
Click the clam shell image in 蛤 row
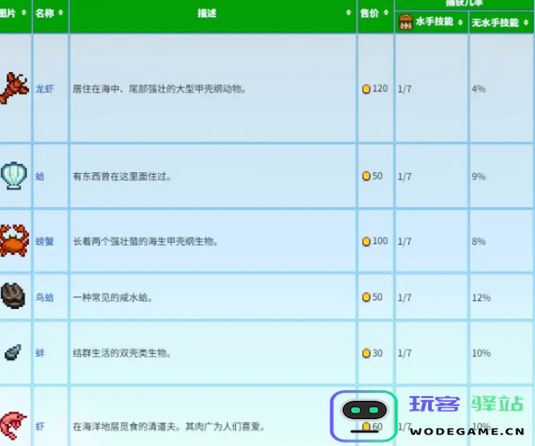pos(14,176)
